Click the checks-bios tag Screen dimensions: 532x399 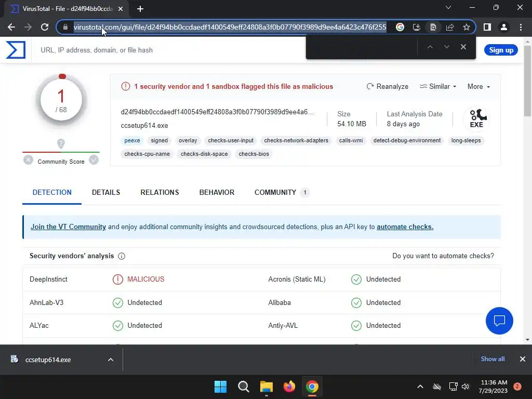click(254, 154)
